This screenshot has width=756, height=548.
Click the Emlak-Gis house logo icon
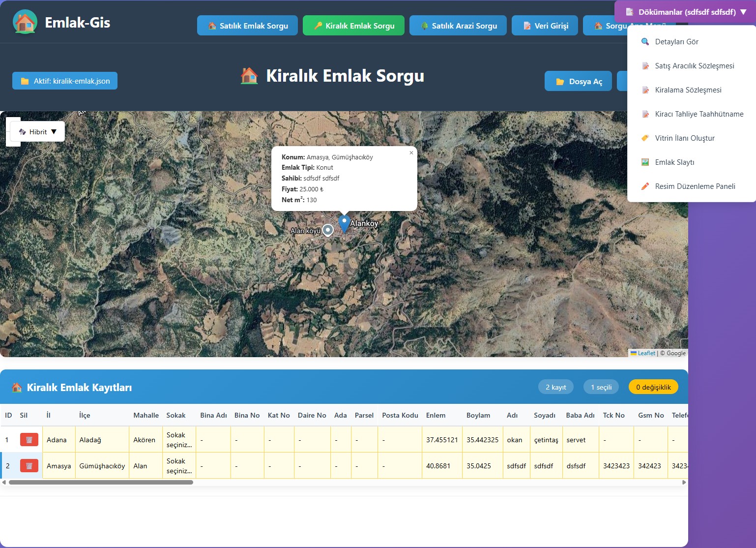pyautogui.click(x=25, y=22)
